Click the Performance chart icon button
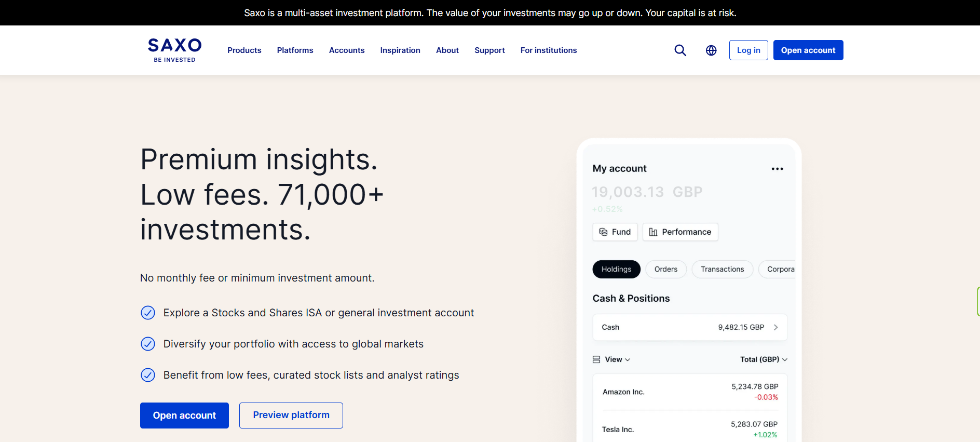Screen dimensions: 980x442 [x=680, y=232]
